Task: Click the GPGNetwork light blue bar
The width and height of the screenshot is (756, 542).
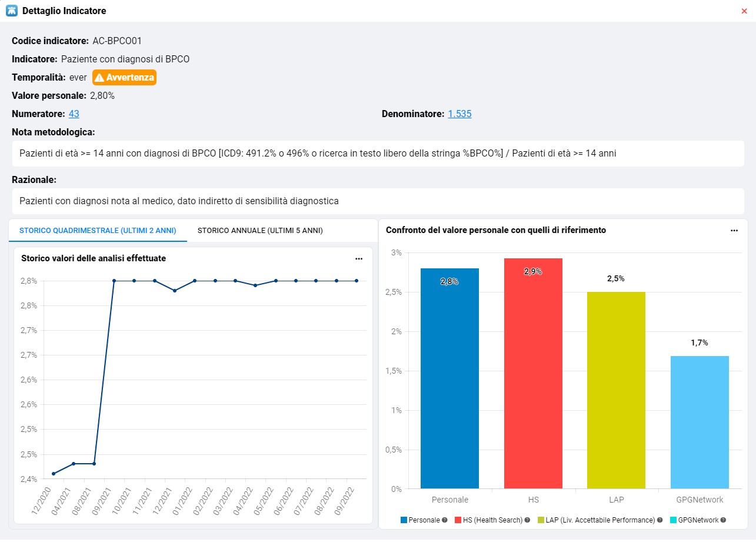Action: point(700,422)
